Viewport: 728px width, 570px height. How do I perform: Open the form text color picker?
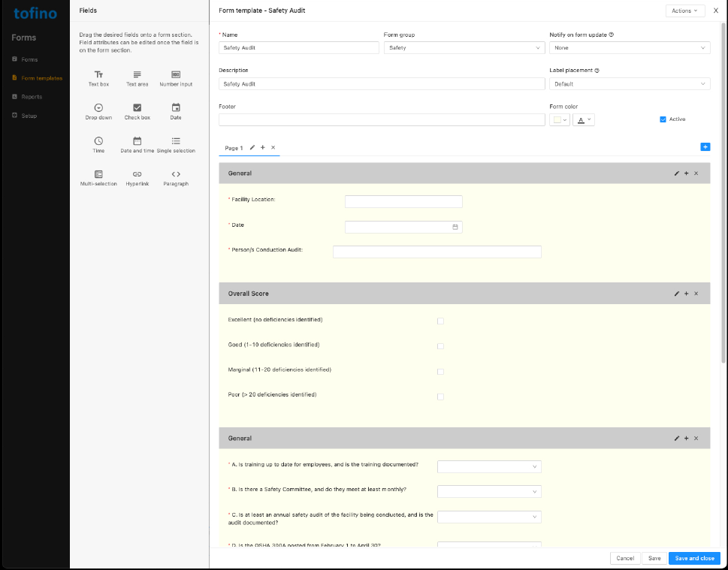tap(584, 119)
